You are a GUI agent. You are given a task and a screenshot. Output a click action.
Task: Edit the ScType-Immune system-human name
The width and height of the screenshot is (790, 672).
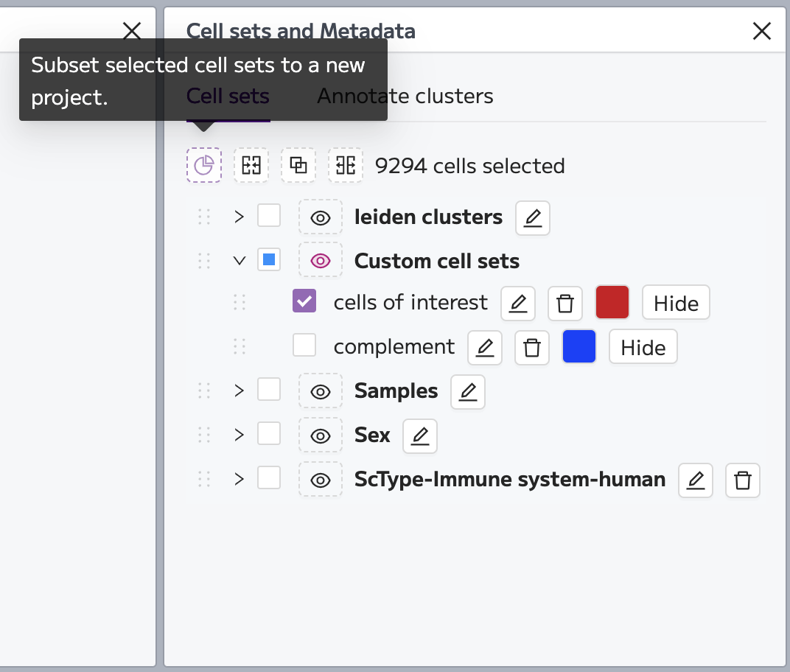[696, 480]
